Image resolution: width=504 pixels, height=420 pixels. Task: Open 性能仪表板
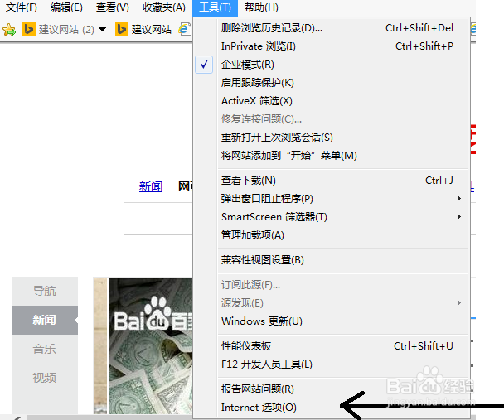coord(332,346)
